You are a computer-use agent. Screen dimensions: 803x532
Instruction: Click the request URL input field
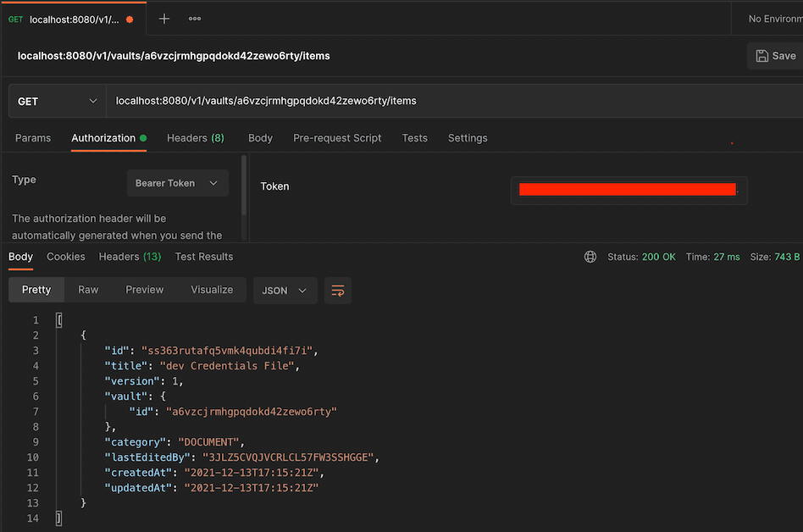(454, 101)
